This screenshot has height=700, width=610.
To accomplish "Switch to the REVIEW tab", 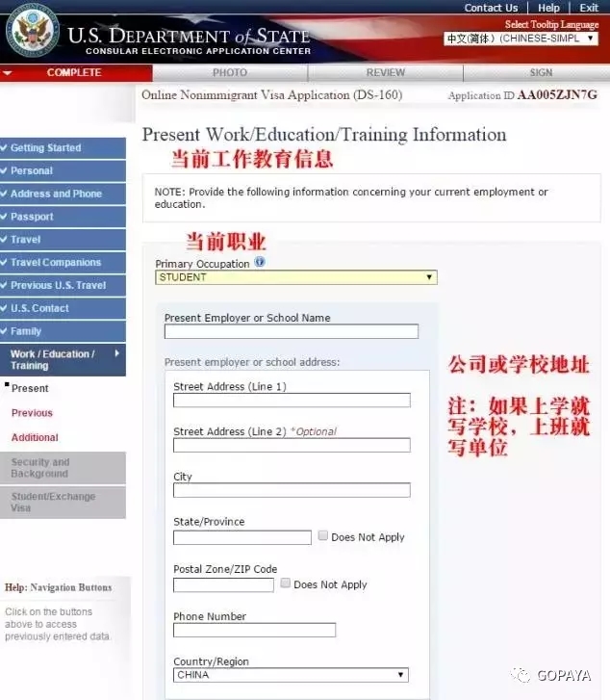I will point(386,73).
